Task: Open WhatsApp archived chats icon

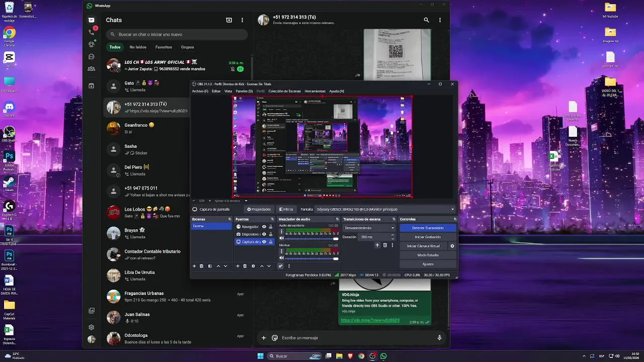Action: (91, 86)
